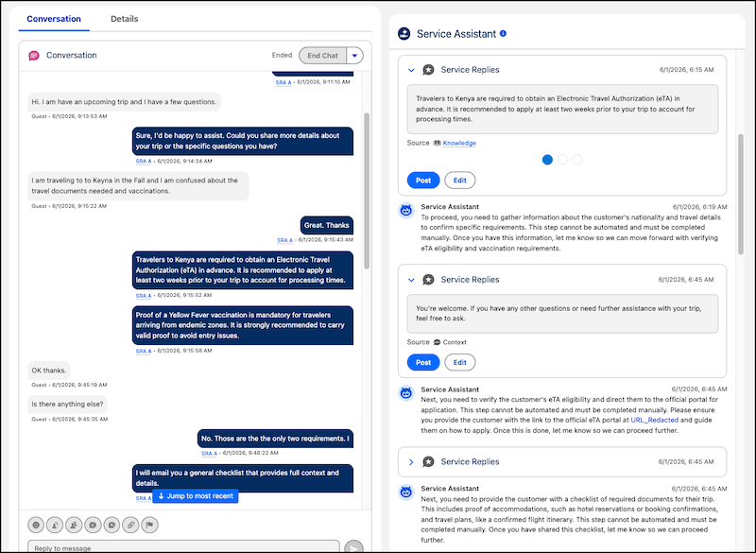Click the End Chat button
Image resolution: width=756 pixels, height=553 pixels.
pos(322,56)
